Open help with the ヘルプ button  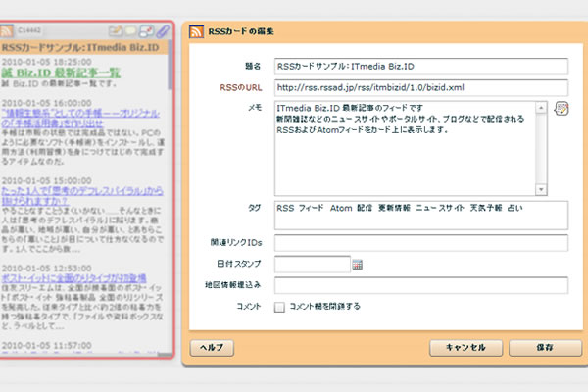212,347
